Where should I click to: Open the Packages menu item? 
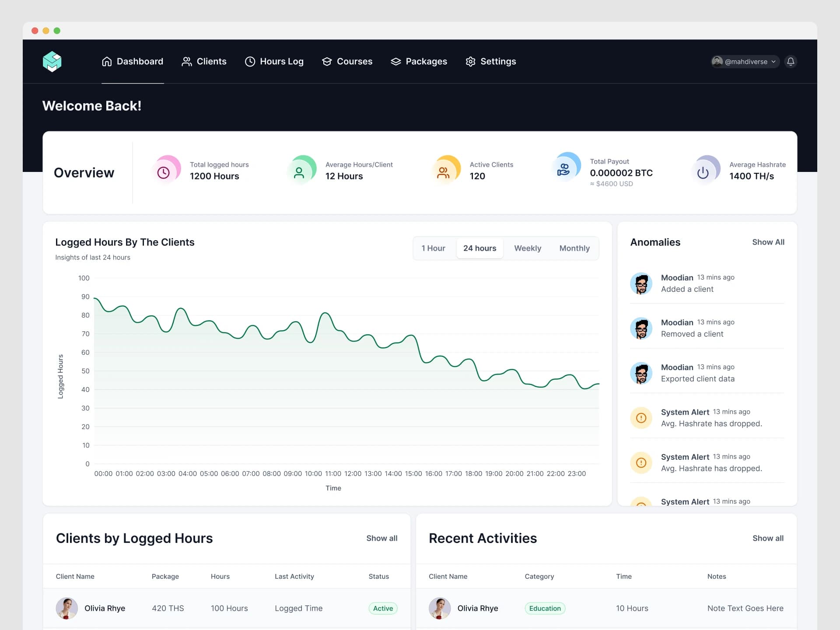tap(419, 62)
